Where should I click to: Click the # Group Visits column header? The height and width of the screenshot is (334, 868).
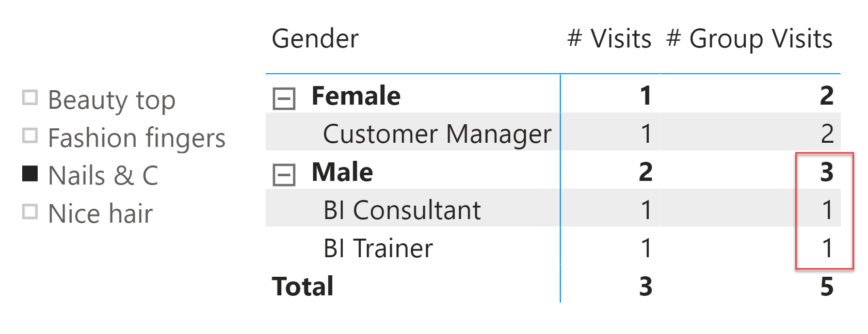tap(749, 39)
